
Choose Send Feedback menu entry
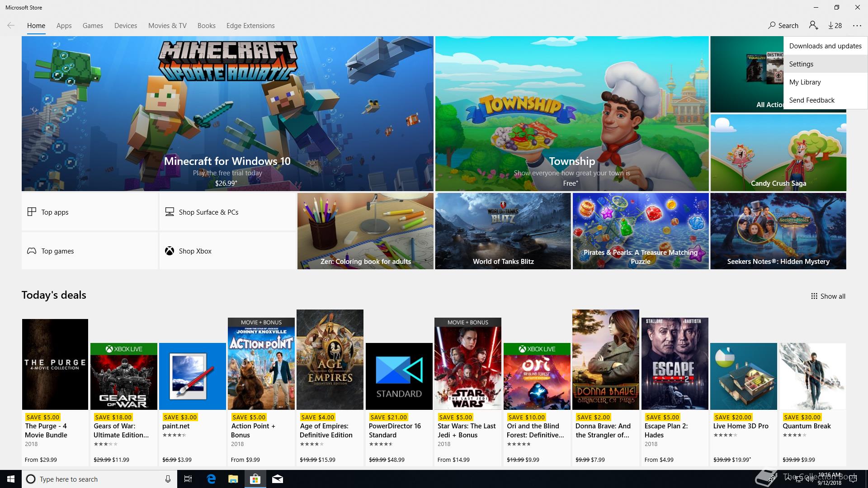(x=826, y=100)
